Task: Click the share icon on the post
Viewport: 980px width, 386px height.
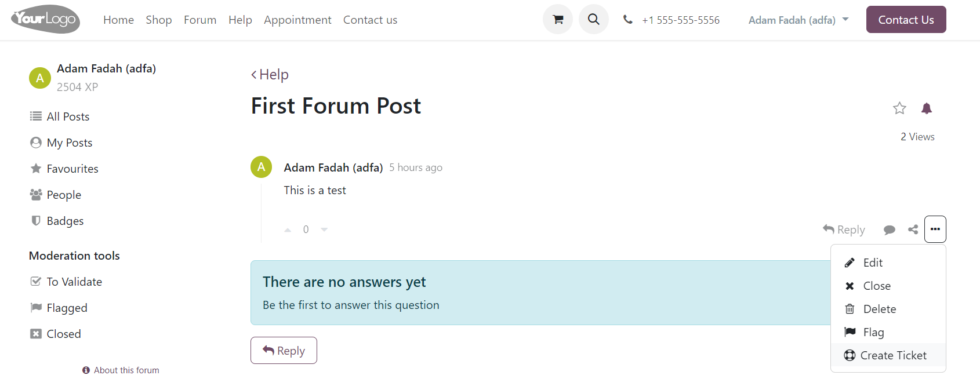Action: [913, 230]
